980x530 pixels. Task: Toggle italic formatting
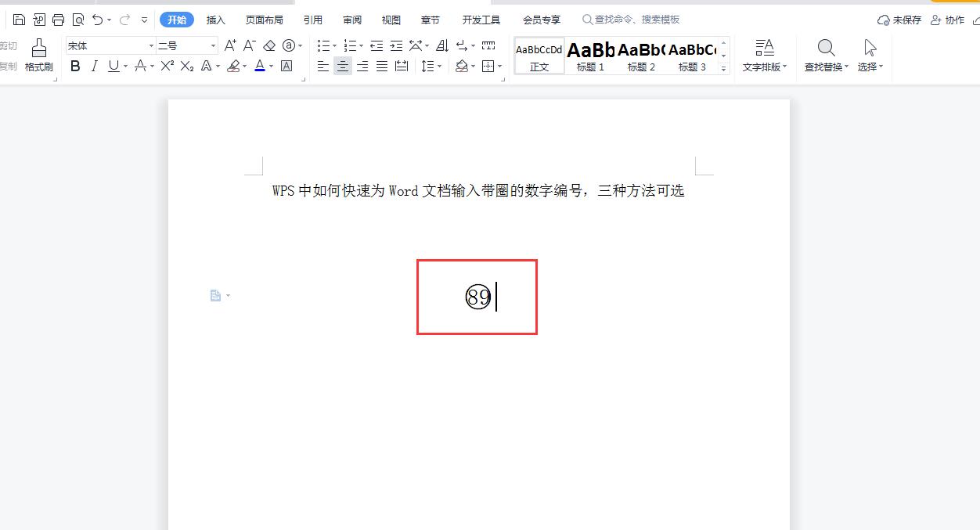95,67
